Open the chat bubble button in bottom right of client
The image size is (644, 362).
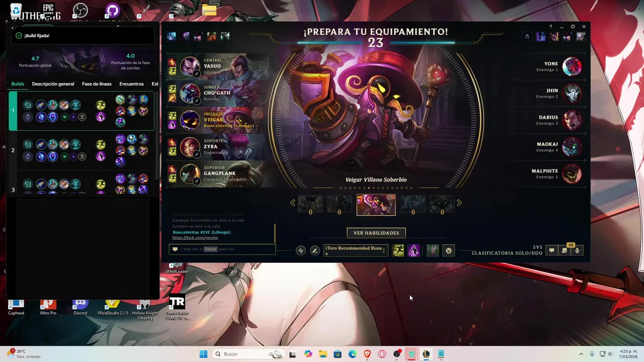551,250
